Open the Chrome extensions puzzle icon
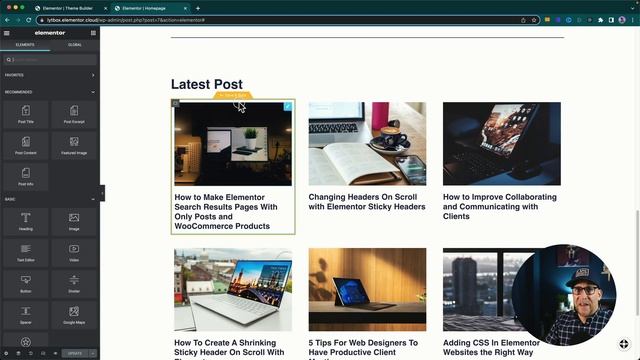 click(x=600, y=20)
